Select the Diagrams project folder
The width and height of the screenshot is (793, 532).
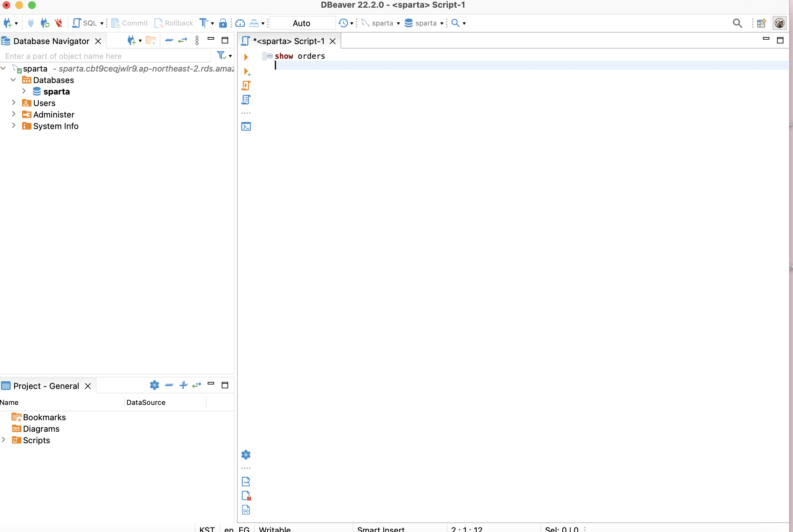[36, 429]
